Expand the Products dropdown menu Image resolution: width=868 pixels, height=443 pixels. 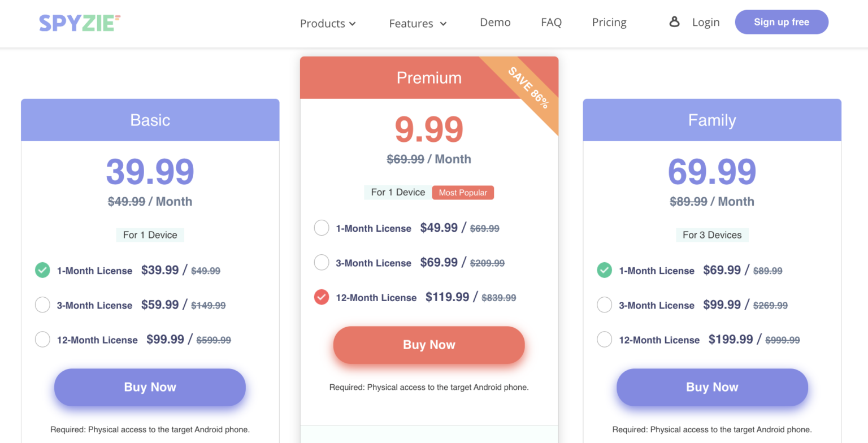(328, 23)
